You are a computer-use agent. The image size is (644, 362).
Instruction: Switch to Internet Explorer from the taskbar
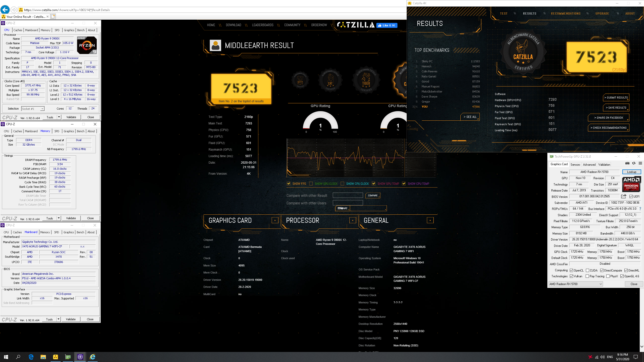pos(93,357)
